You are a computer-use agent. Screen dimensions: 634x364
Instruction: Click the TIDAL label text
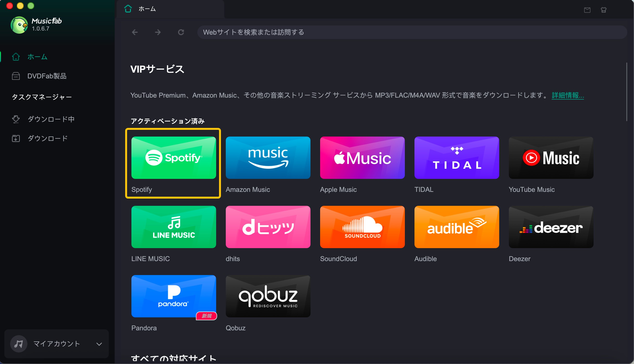[424, 189]
